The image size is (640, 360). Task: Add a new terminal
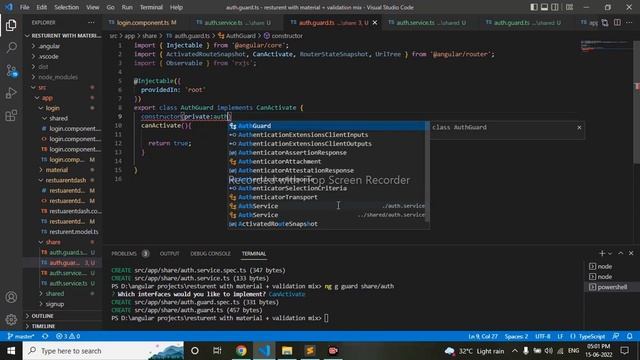(602, 253)
